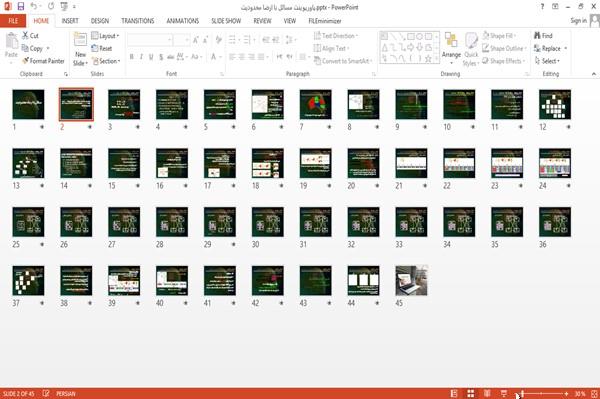Click the Paste clipboard icon
Image resolution: width=600 pixels, height=399 pixels.
click(x=11, y=41)
